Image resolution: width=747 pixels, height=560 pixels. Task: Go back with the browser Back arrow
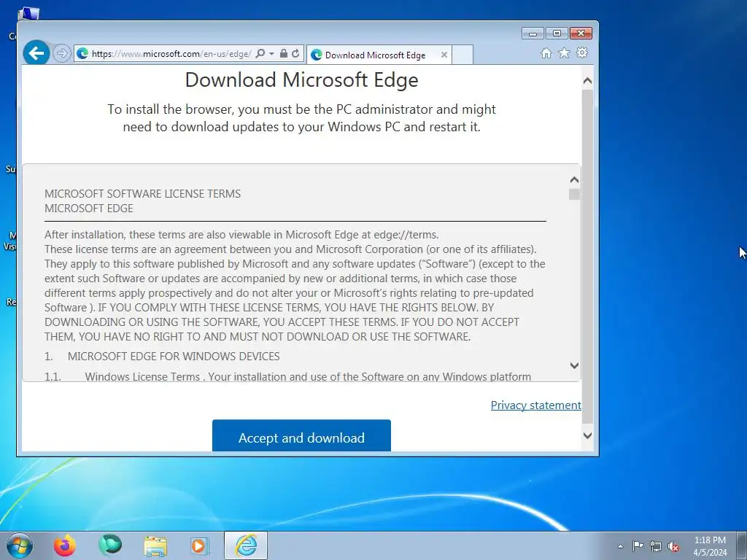pyautogui.click(x=36, y=52)
